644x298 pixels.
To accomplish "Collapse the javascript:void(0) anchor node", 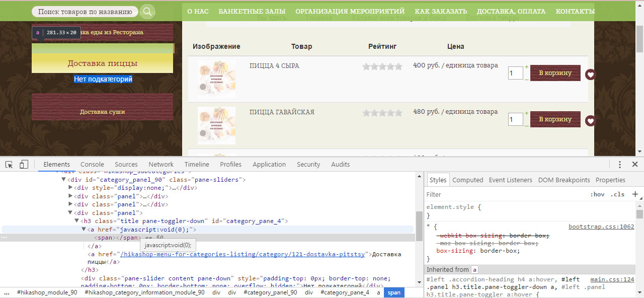I will (84, 230).
